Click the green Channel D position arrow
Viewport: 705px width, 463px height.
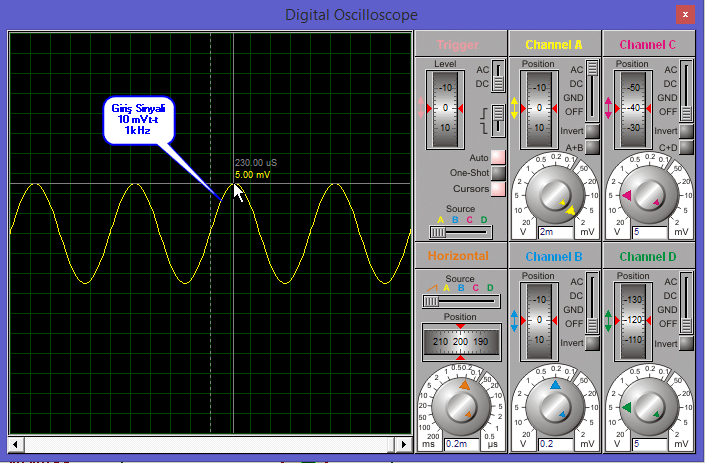tap(608, 320)
